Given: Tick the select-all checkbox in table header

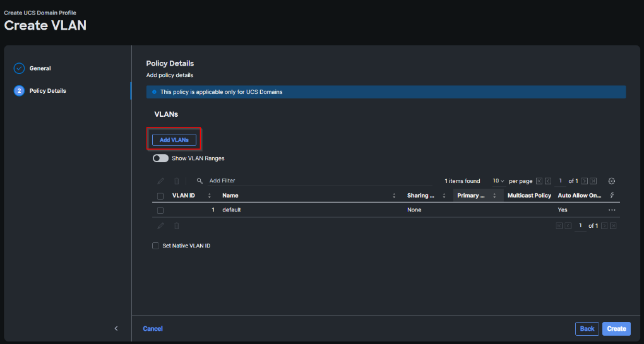Looking at the screenshot, I should [x=160, y=196].
